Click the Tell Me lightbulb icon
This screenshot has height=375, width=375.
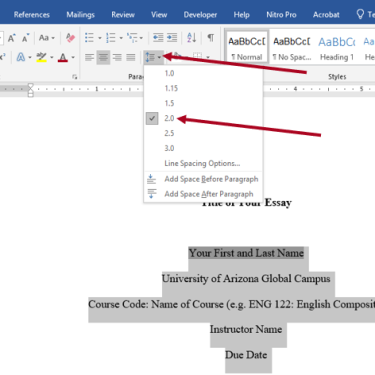click(x=360, y=14)
